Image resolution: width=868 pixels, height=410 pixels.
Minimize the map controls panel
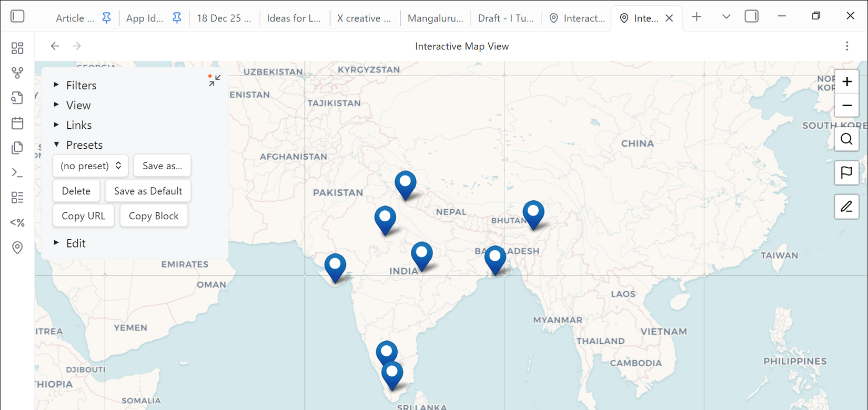214,80
